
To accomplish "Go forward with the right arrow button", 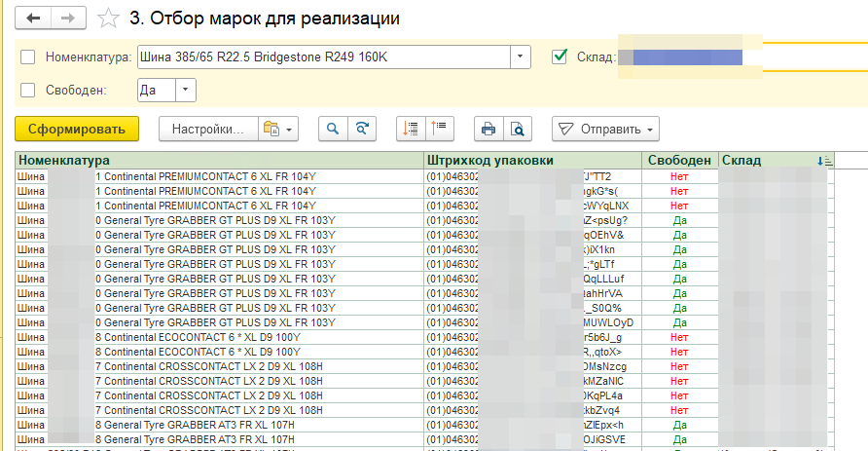I will click(68, 19).
